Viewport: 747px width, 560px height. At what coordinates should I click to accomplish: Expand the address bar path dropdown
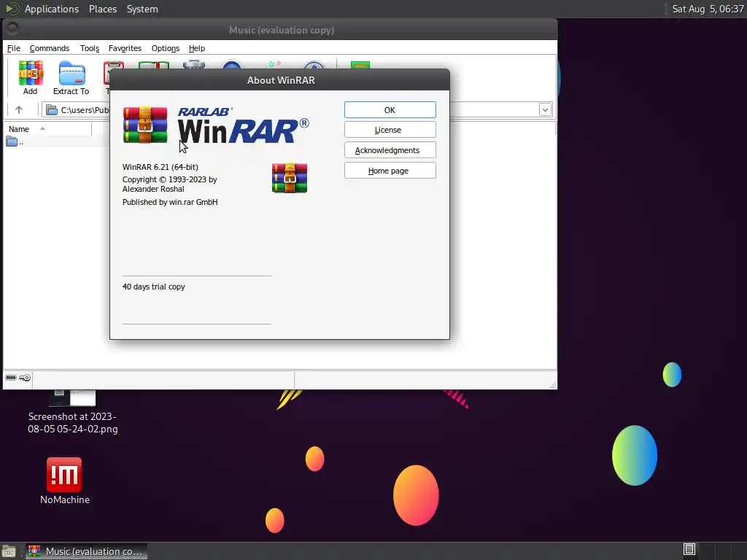click(x=545, y=110)
